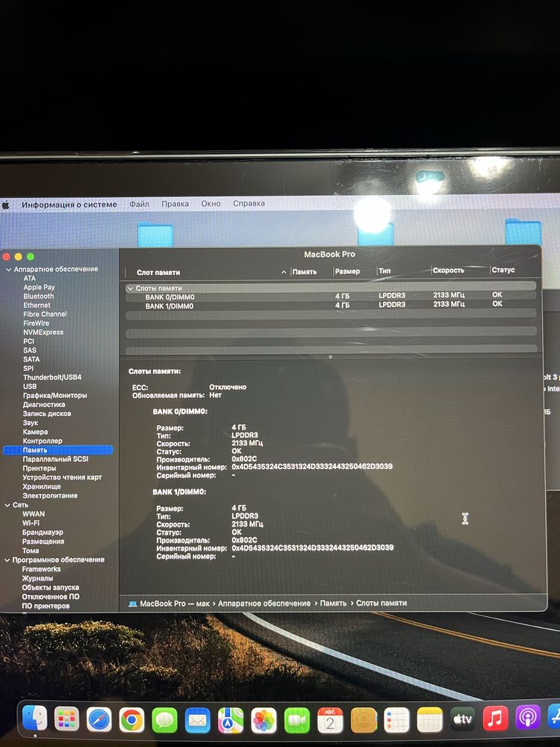
Task: Open the Информация о системе menu
Action: click(69, 205)
